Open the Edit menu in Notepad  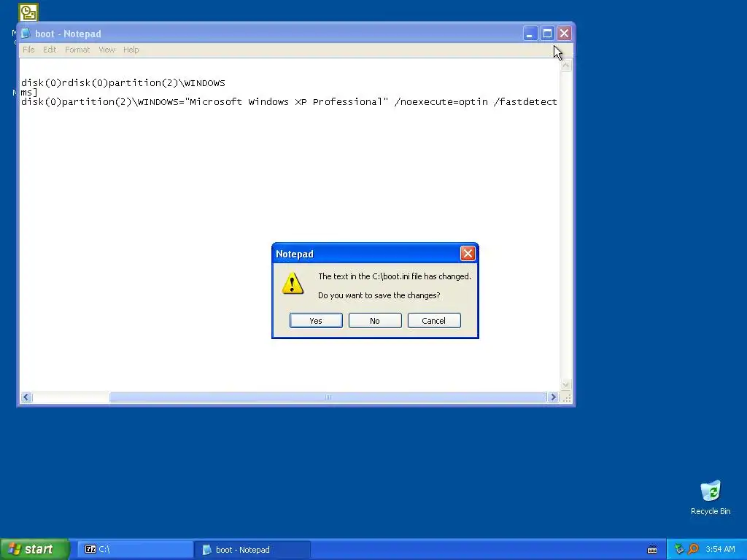(50, 50)
